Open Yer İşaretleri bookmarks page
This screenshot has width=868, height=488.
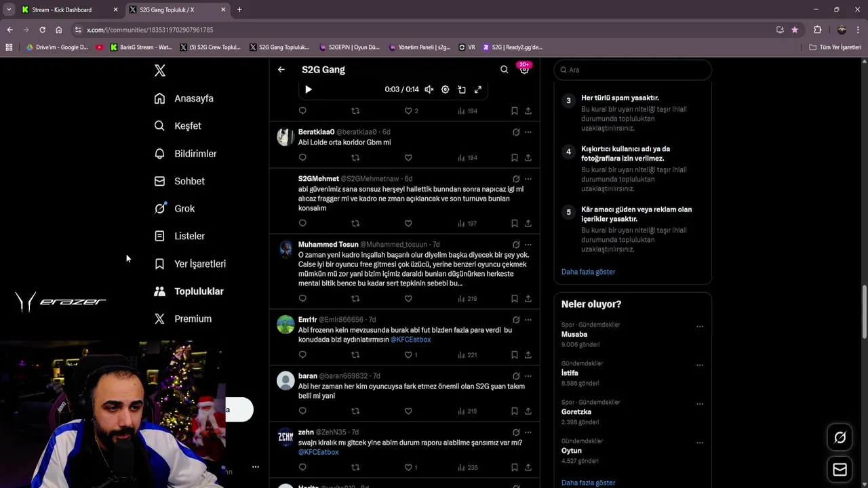point(190,264)
